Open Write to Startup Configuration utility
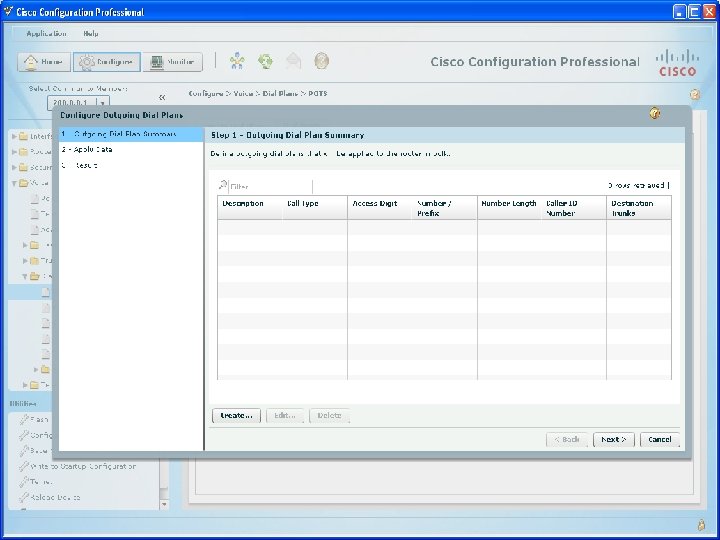This screenshot has width=720, height=540. click(x=83, y=466)
